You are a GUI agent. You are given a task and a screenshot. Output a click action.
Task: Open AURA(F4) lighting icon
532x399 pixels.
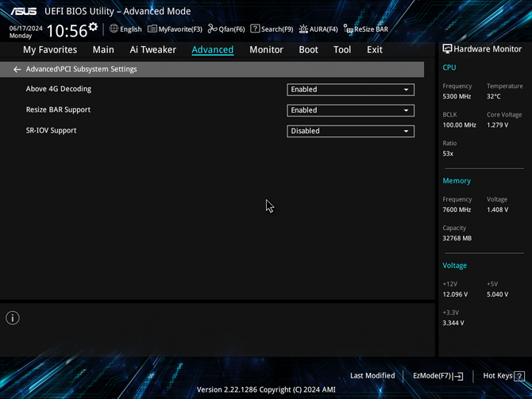tap(303, 29)
